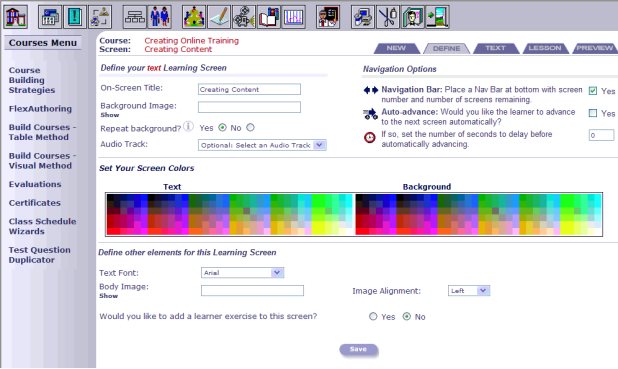The height and width of the screenshot is (369, 618).
Task: Click the calendar schedule toolbar icon
Action: point(50,17)
